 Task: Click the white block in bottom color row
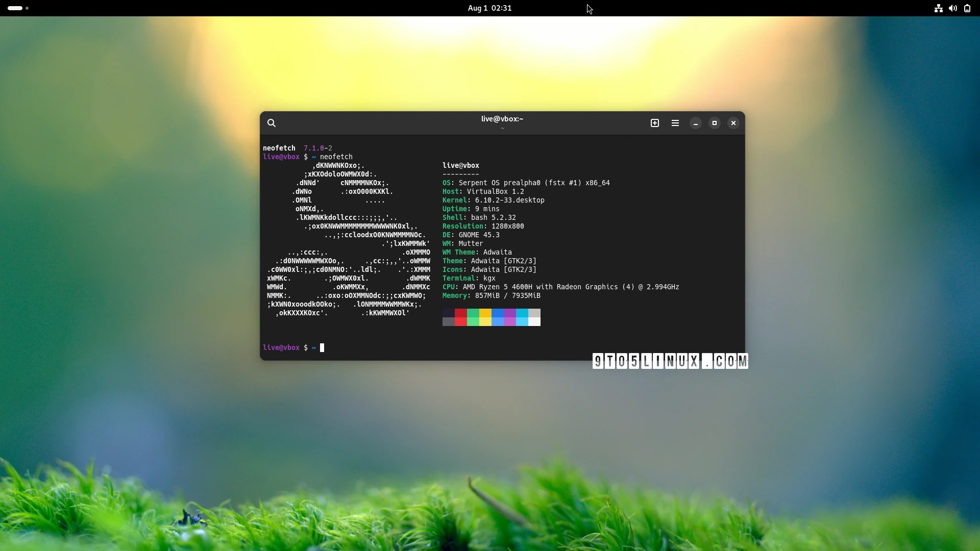pyautogui.click(x=534, y=321)
